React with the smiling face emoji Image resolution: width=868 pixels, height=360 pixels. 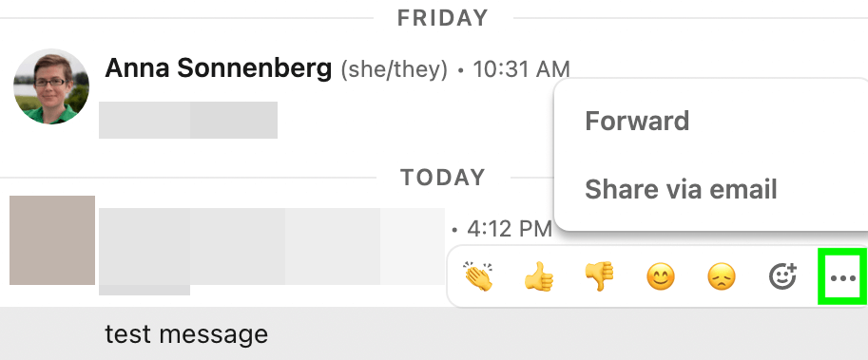[x=661, y=276]
